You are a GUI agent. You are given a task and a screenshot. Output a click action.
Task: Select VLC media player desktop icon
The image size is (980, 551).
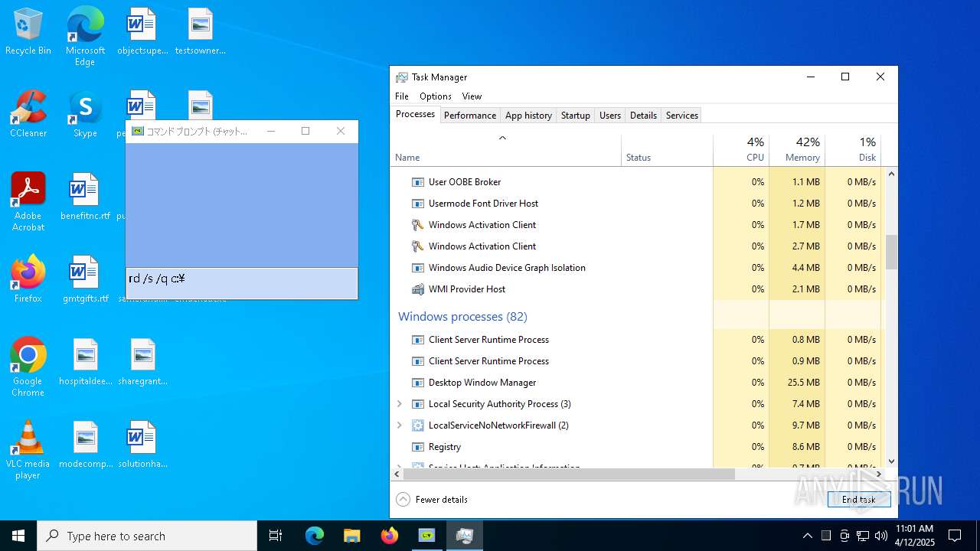[28, 450]
